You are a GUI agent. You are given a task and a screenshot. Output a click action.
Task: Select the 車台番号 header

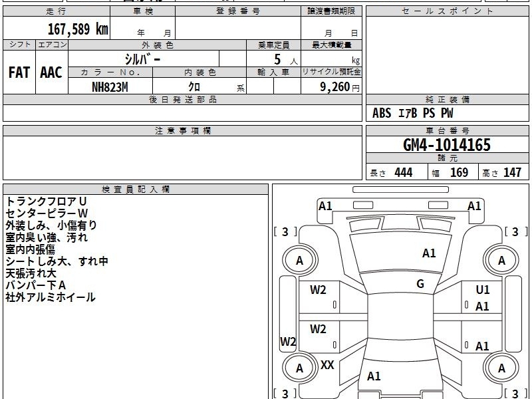pyautogui.click(x=447, y=130)
